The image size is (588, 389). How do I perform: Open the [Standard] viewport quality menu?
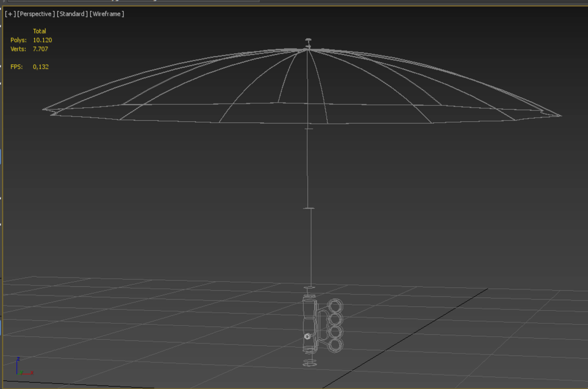pyautogui.click(x=72, y=14)
